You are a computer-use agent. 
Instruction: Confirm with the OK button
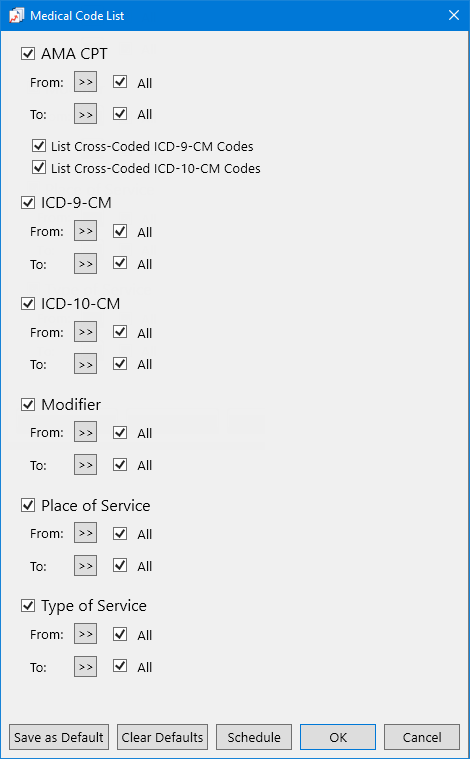(x=338, y=737)
